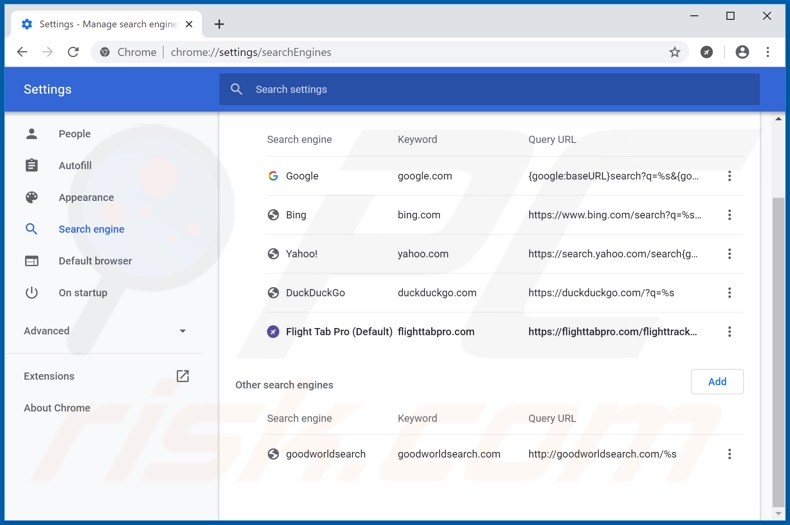Open more actions for Flight Tab Pro

coord(729,332)
